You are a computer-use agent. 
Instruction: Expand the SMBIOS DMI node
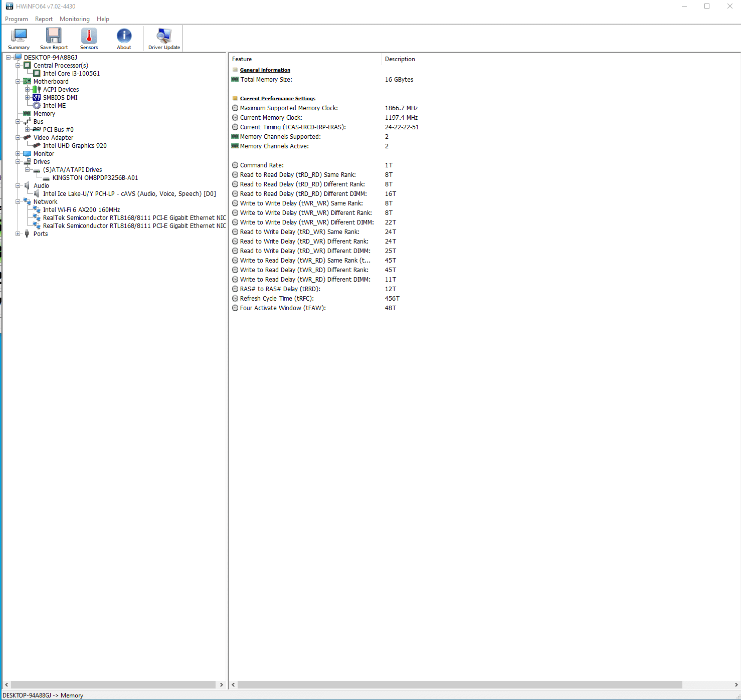click(x=27, y=97)
